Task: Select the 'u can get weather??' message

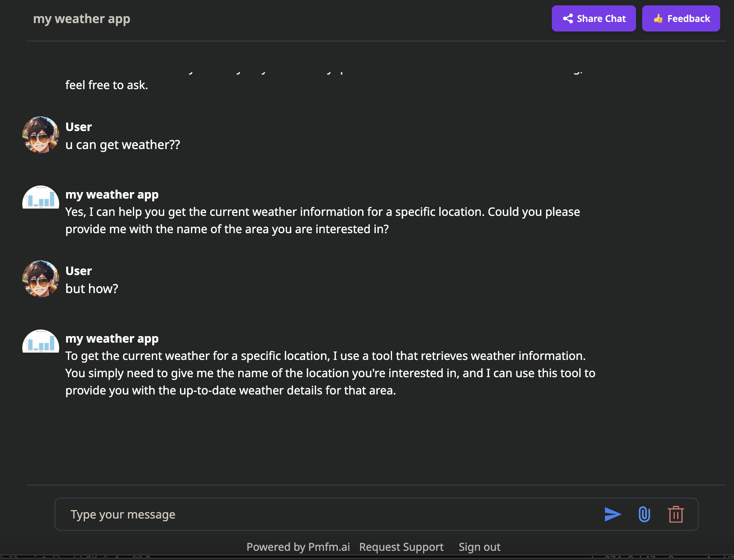Action: (122, 144)
